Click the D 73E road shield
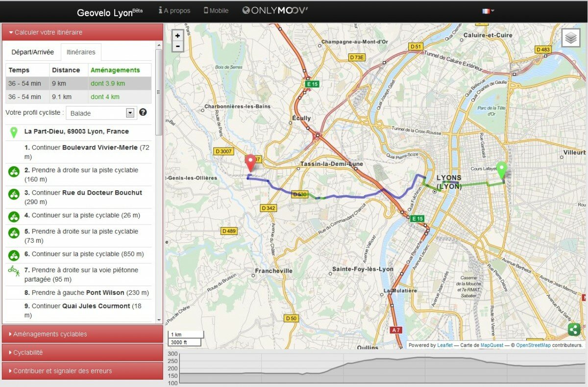 [x=357, y=57]
